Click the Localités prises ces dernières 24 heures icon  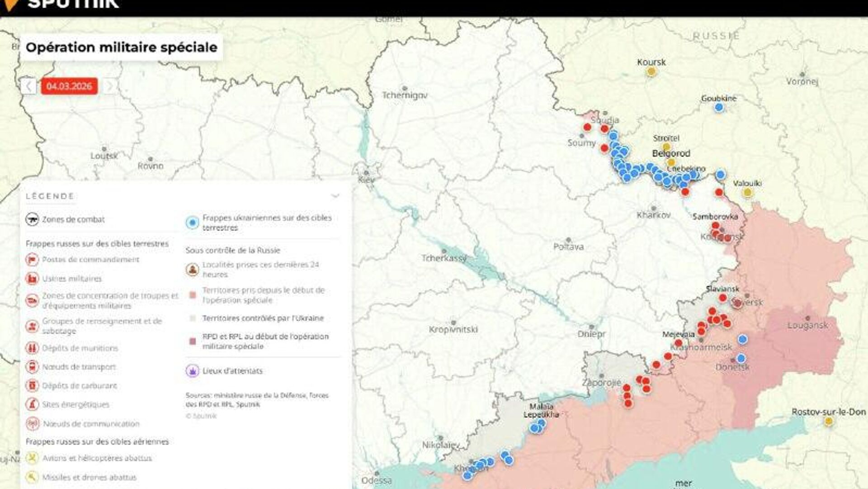tap(193, 270)
